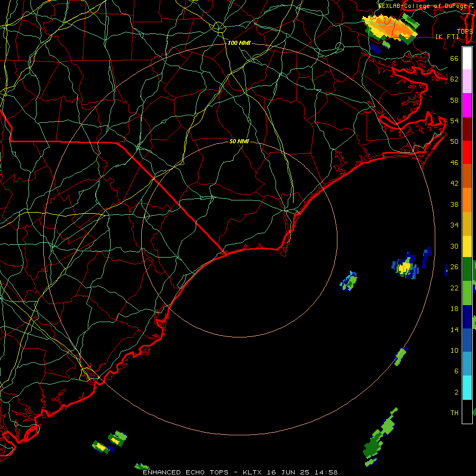Click the "50 NMI" range ring label
Screen dimensions: 476x476
tap(239, 141)
